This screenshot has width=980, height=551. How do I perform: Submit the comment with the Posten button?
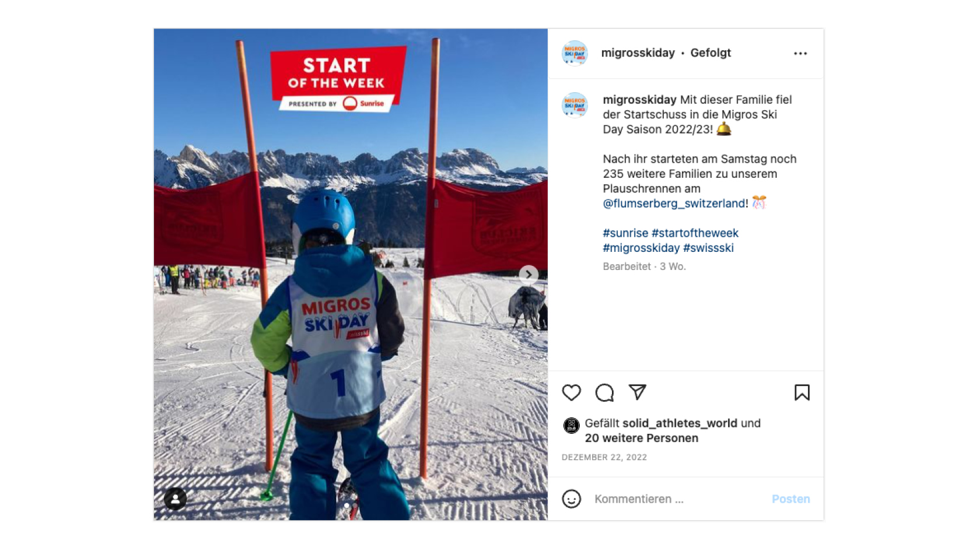click(x=790, y=499)
